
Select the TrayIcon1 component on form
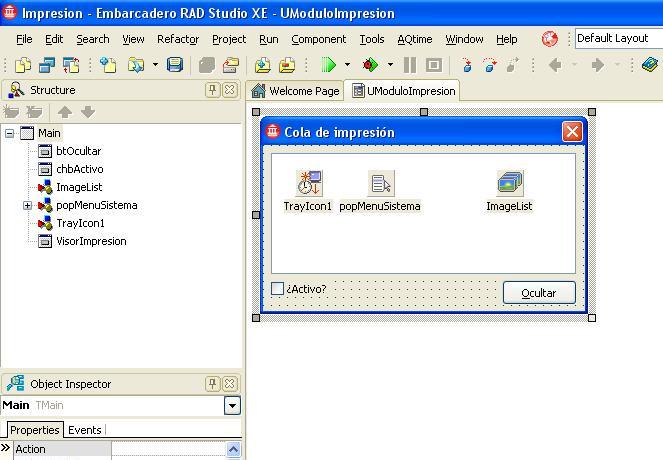pos(308,183)
